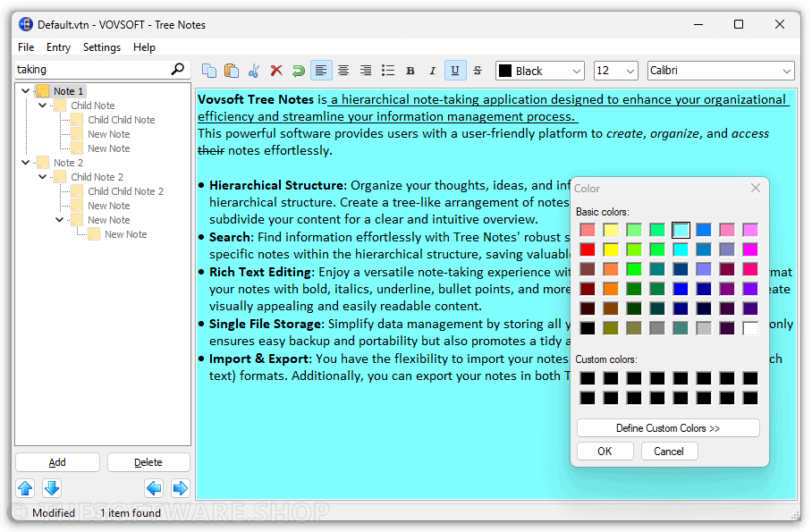812x532 pixels.
Task: Toggle bold formatting
Action: pos(410,71)
